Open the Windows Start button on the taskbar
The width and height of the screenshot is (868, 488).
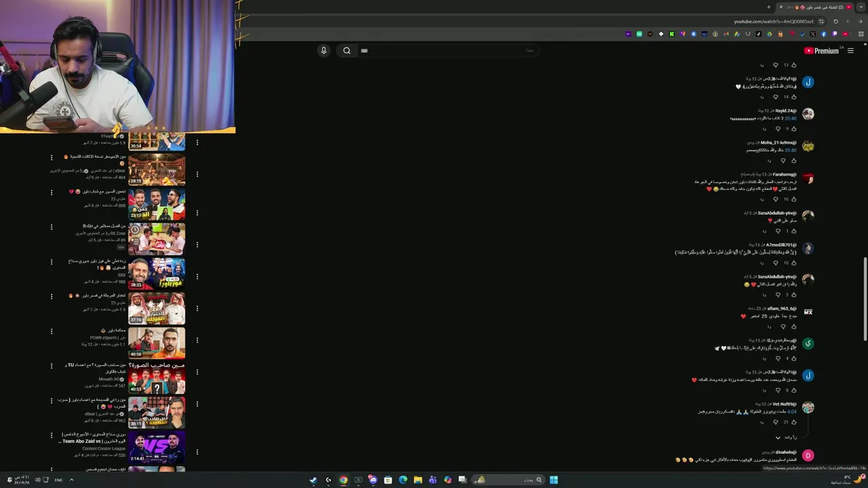(553, 480)
